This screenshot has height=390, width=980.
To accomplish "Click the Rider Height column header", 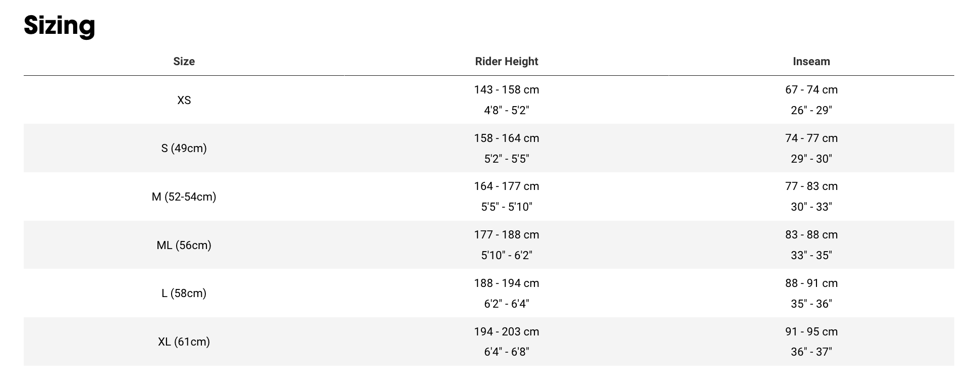I will [506, 62].
